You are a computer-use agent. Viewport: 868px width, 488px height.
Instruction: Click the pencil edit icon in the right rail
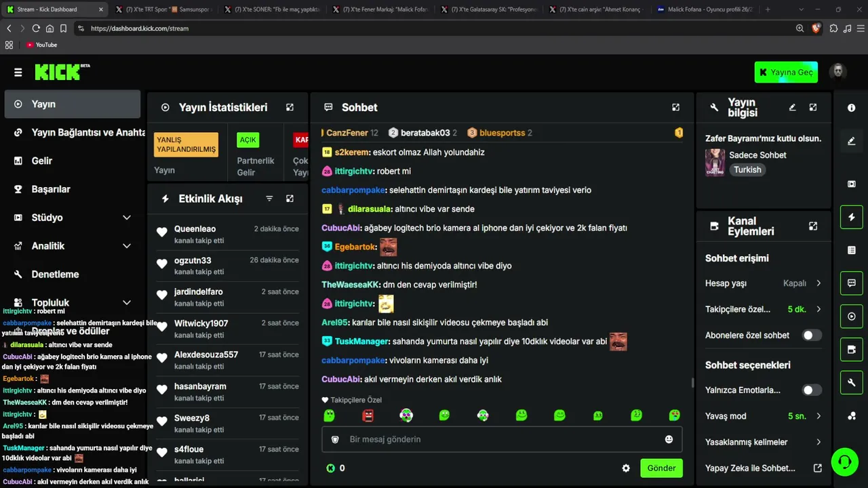852,141
